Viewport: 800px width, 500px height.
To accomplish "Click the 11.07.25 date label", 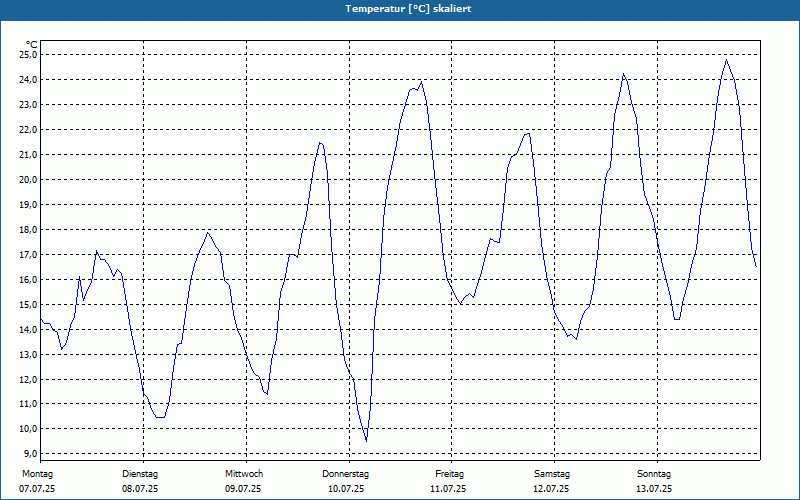I will coord(448,489).
